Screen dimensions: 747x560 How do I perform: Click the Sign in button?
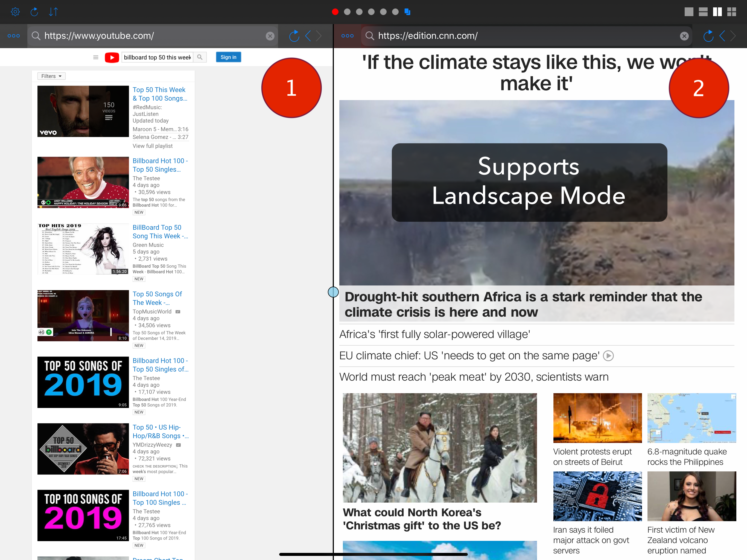228,57
